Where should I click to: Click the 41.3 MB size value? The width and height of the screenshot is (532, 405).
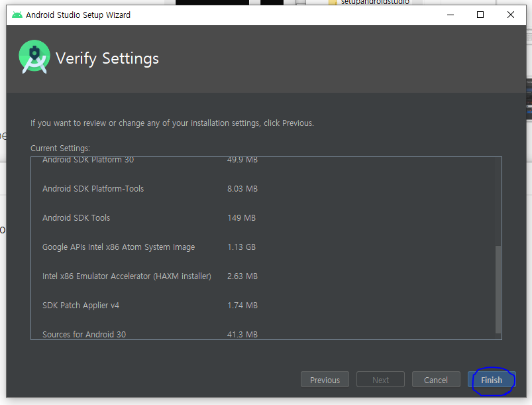(242, 334)
